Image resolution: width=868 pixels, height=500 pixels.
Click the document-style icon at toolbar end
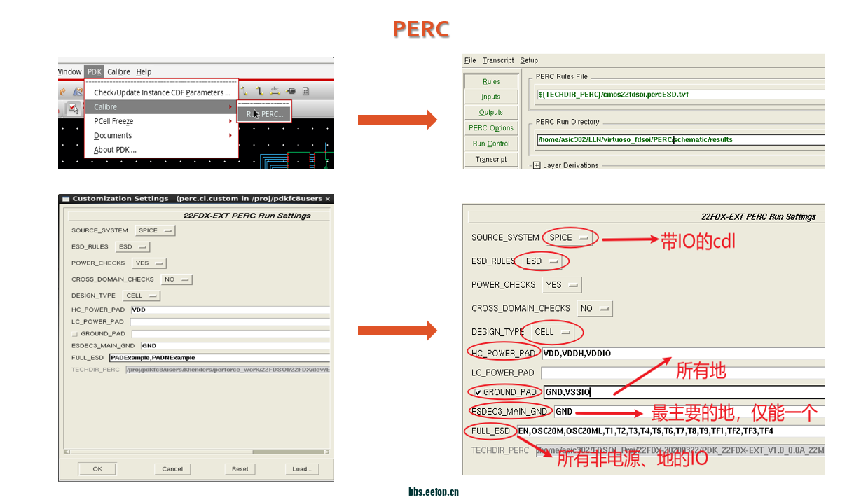[306, 90]
